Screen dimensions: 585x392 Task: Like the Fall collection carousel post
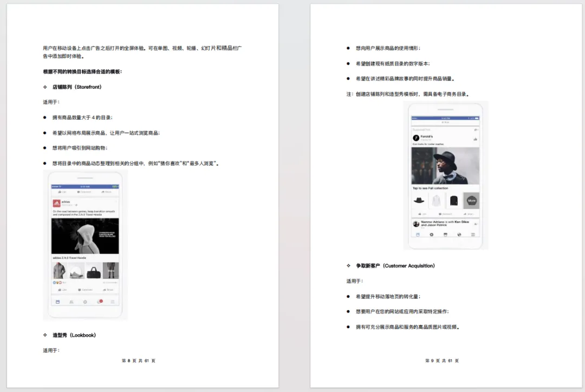[x=421, y=213]
